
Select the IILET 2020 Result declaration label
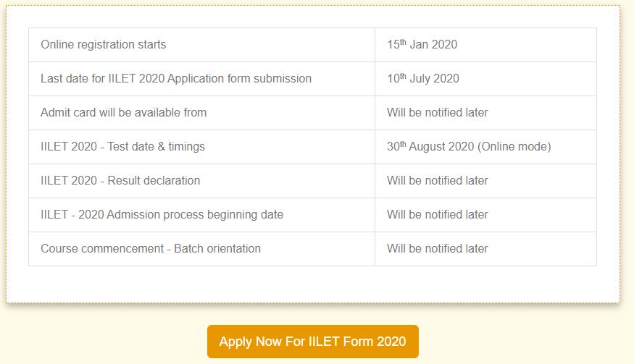point(120,181)
